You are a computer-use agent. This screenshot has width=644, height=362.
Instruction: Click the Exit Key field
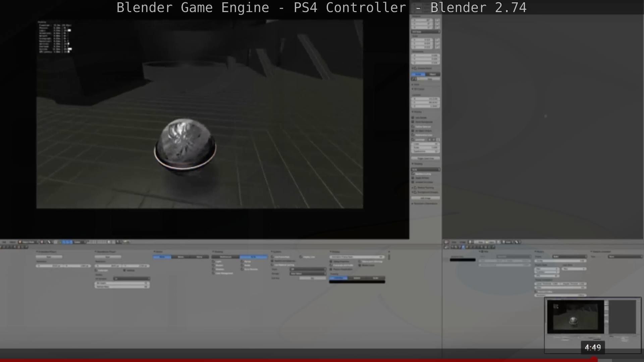(312, 278)
